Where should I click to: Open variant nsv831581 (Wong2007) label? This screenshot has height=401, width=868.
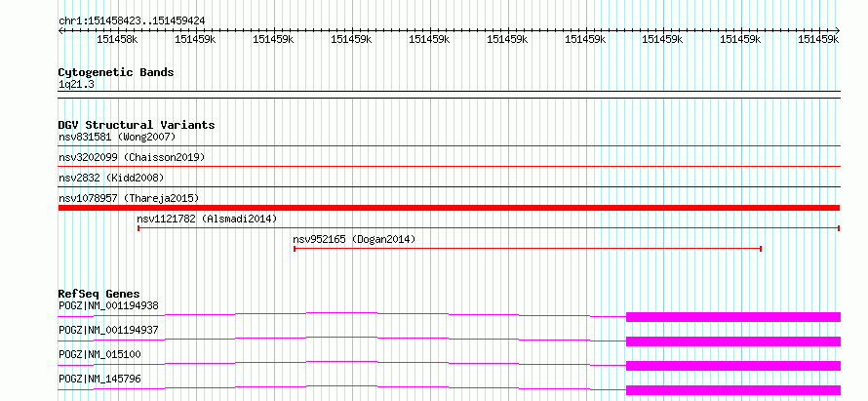(x=117, y=137)
